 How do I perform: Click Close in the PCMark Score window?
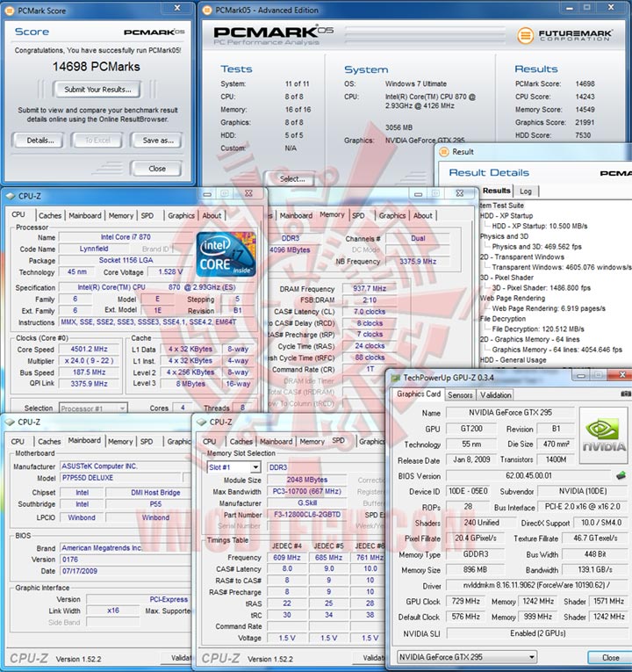(157, 169)
